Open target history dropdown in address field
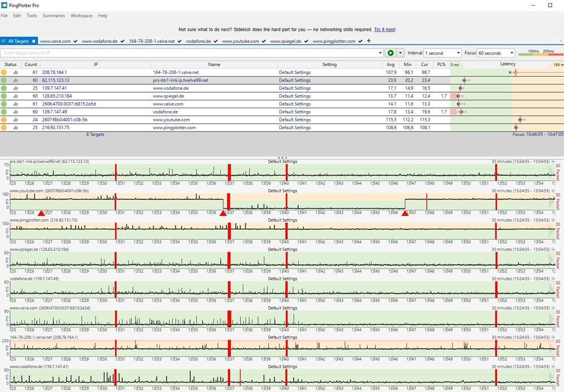Image resolution: width=564 pixels, height=392 pixels. click(x=380, y=53)
